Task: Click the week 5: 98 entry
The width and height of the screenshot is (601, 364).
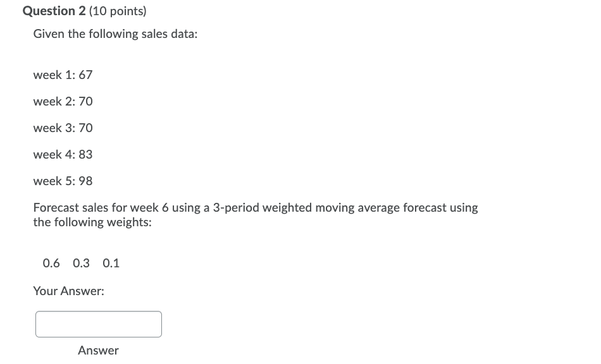Action: [63, 181]
